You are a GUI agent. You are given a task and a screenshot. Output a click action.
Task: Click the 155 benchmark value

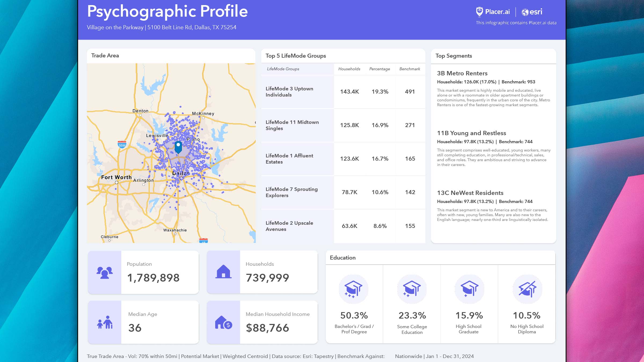(x=410, y=226)
